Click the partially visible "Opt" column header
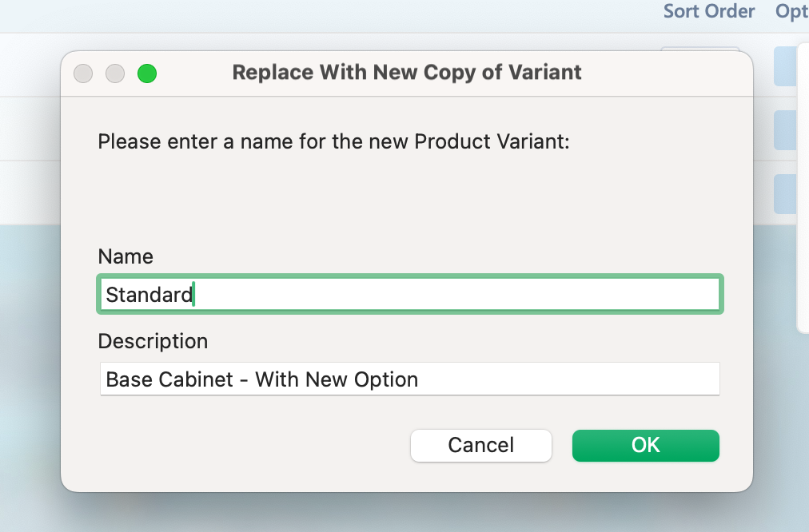 [x=791, y=11]
